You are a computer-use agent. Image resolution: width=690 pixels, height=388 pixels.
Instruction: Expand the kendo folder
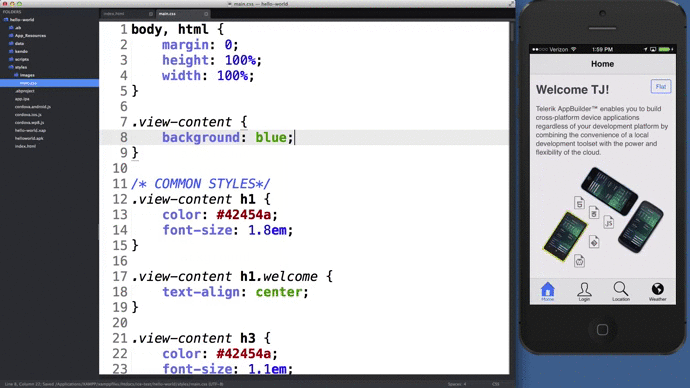(11, 51)
